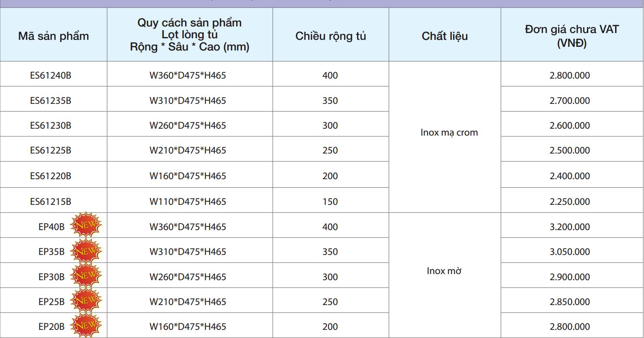Click product code ES61230B
Screen dimensions: 644x338
tap(50, 125)
